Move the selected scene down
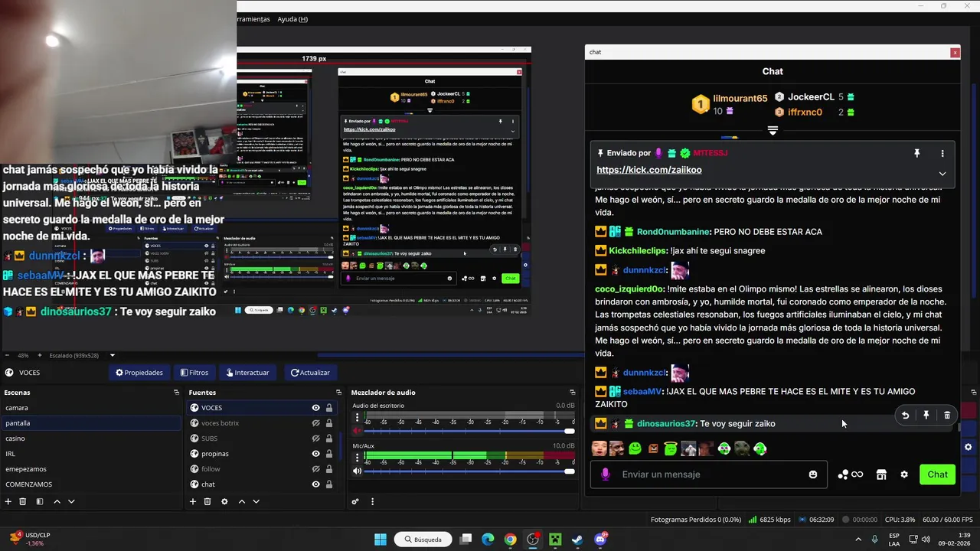This screenshot has width=980, height=551. 71,501
